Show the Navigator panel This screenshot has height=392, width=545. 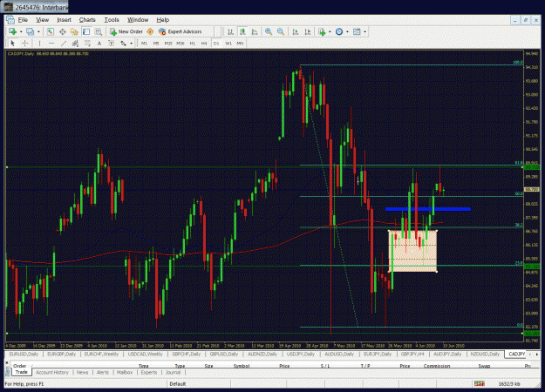point(74,31)
